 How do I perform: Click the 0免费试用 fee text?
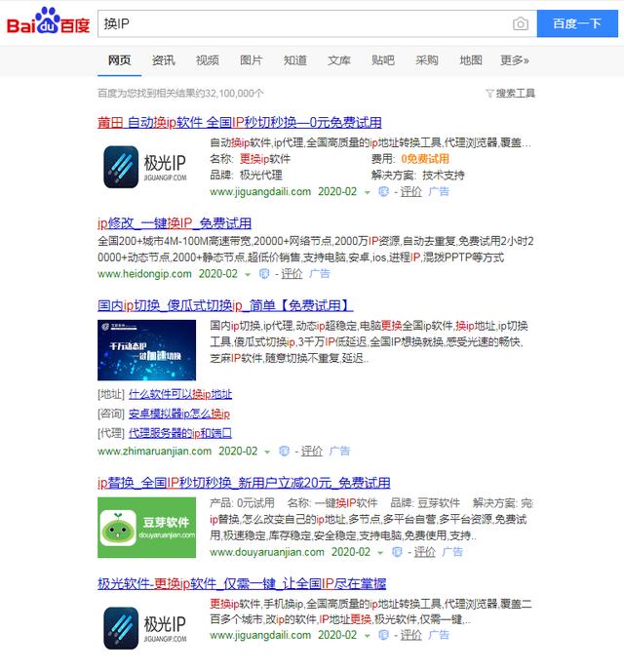[x=425, y=159]
